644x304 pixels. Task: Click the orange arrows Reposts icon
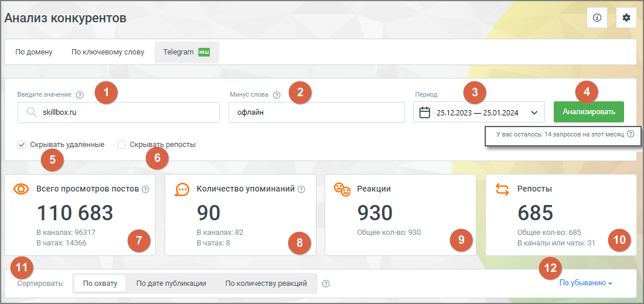[502, 189]
